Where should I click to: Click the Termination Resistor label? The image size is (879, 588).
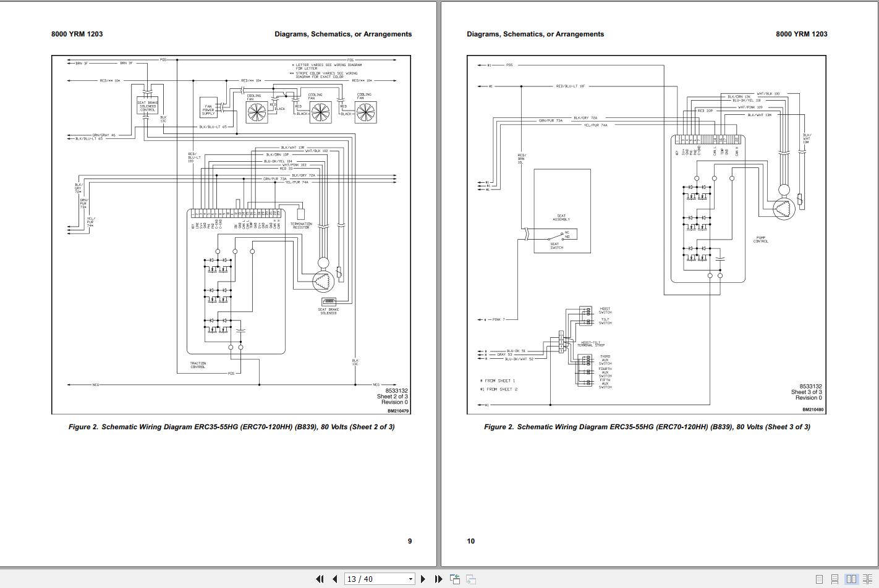tap(301, 225)
